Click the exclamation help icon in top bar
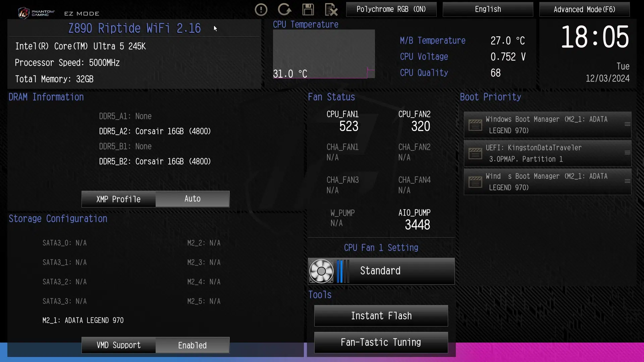The width and height of the screenshot is (644, 362). [261, 9]
